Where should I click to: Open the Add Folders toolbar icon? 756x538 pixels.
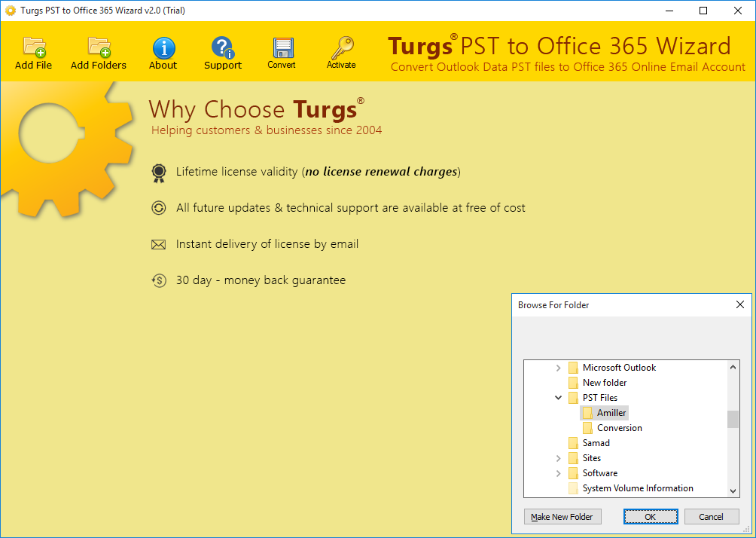99,47
